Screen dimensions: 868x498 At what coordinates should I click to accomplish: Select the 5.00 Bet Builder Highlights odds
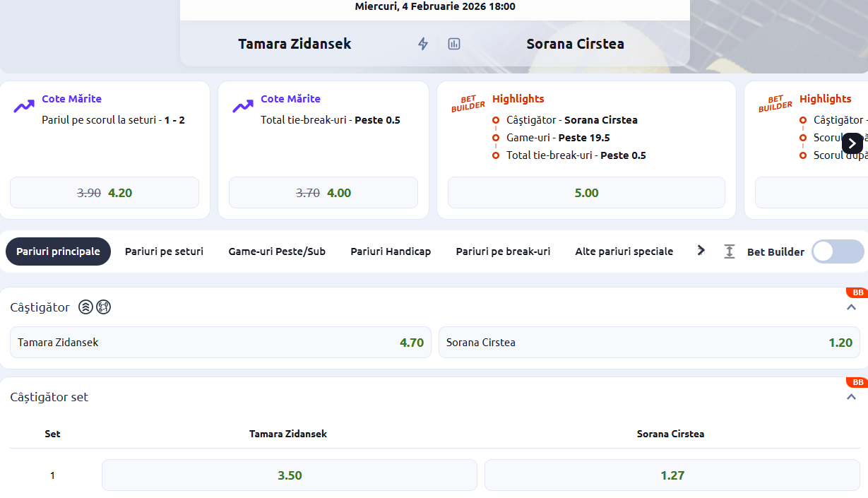click(586, 193)
